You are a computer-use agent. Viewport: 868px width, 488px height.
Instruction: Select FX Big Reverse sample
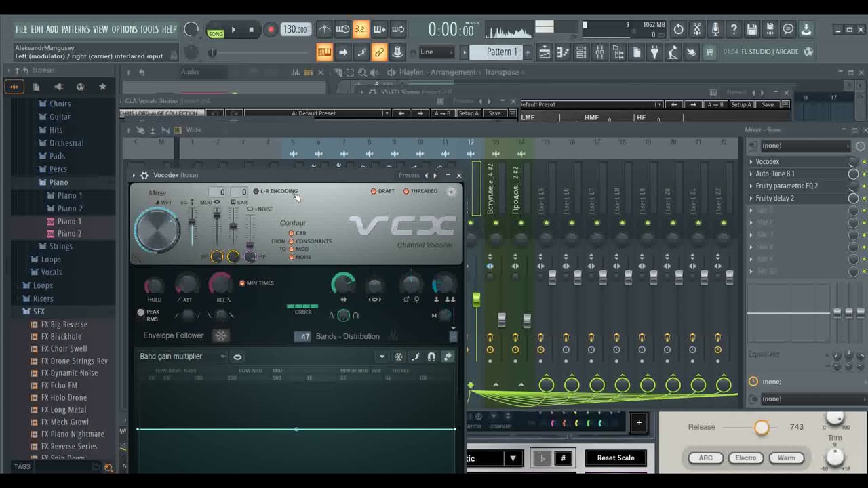point(64,324)
